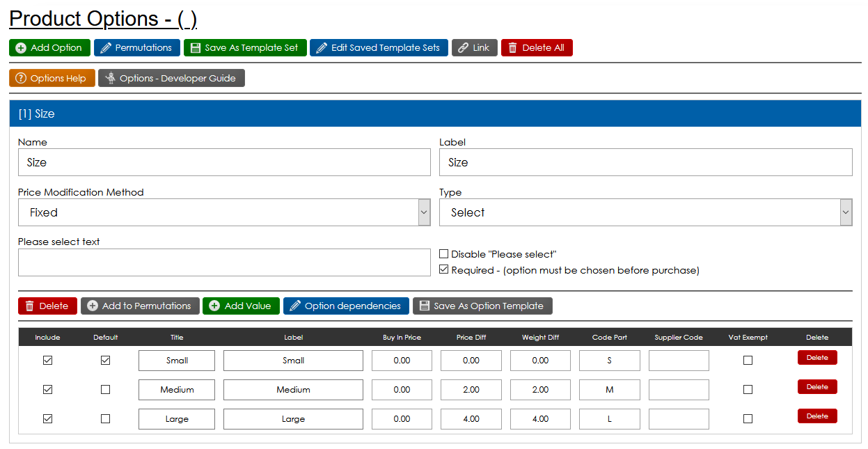
Task: Click the green Add Option button
Action: click(49, 48)
